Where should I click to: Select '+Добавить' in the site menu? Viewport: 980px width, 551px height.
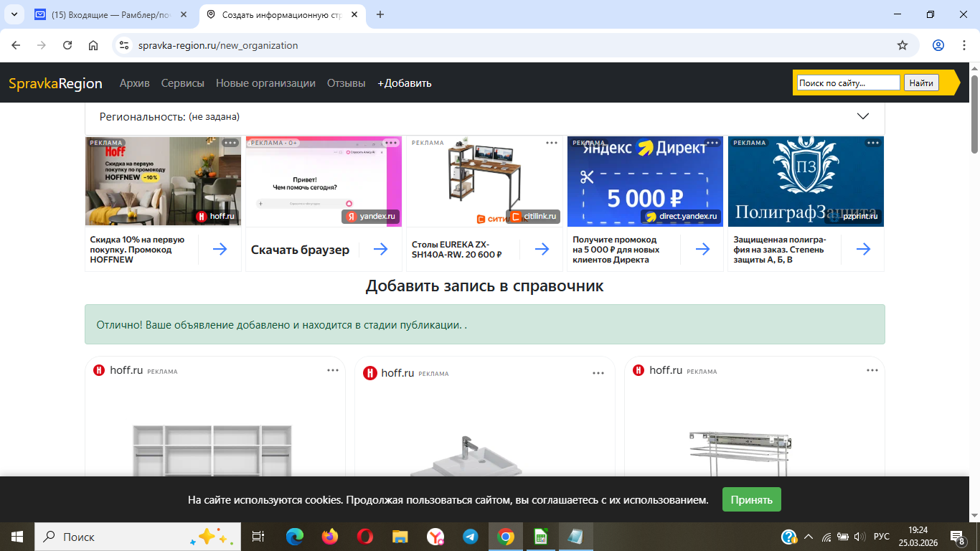pyautogui.click(x=405, y=83)
